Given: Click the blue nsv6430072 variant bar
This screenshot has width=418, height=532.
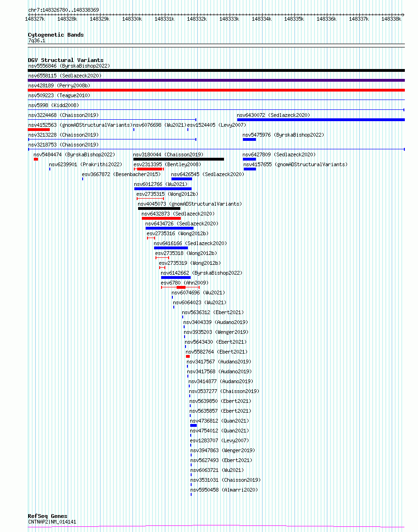Looking at the screenshot, I should pyautogui.click(x=321, y=120).
